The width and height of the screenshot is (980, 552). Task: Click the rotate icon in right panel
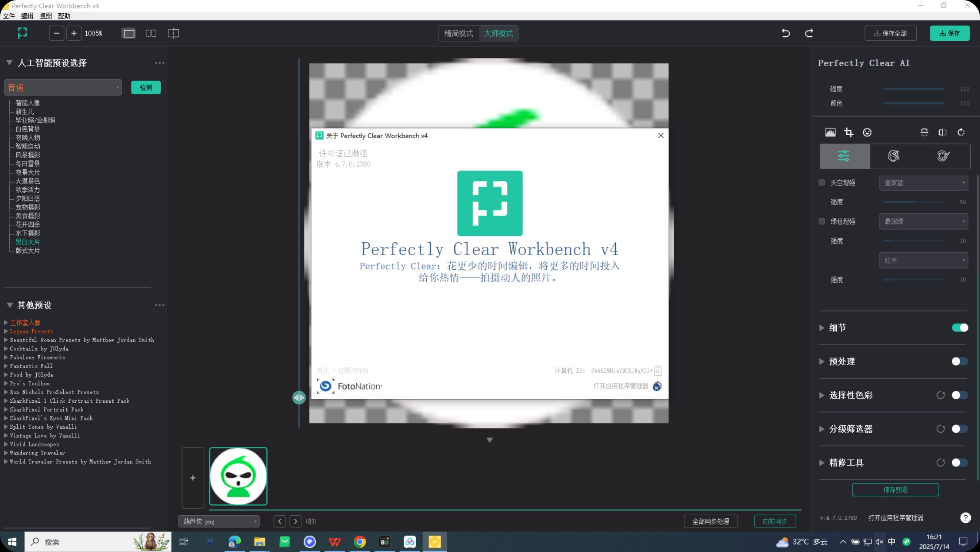point(961,132)
